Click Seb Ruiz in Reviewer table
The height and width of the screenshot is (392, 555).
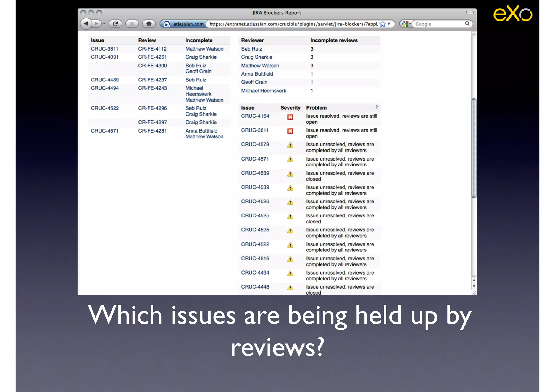tap(251, 49)
